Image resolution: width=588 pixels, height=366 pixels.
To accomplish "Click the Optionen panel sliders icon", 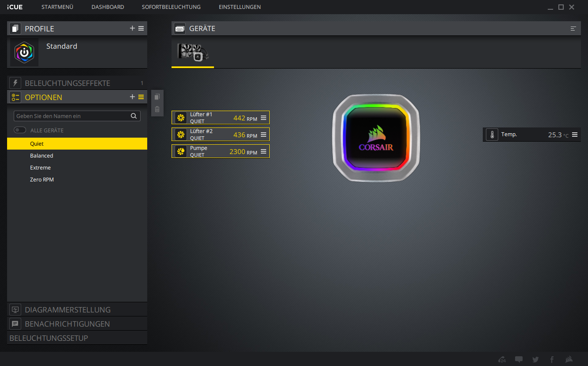I will (x=15, y=97).
